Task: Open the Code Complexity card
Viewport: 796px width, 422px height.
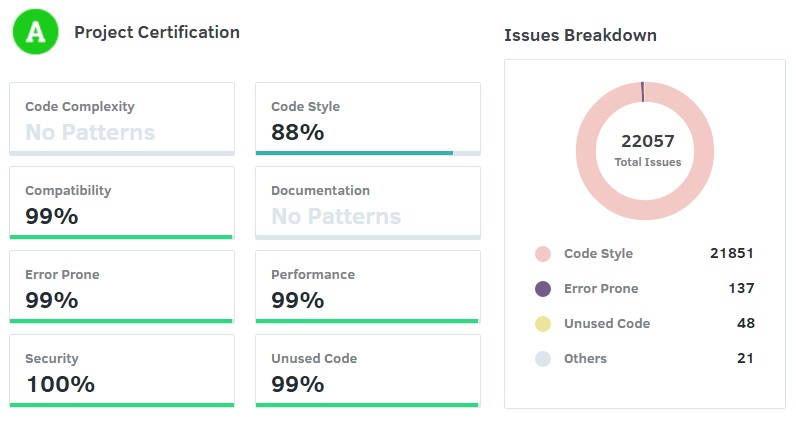Action: (122, 119)
